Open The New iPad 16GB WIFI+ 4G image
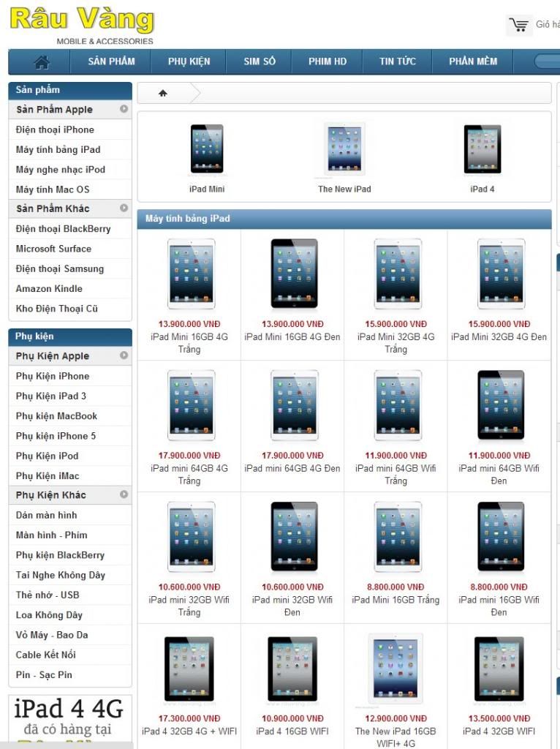Viewport: 560px width, 749px height. [396, 669]
